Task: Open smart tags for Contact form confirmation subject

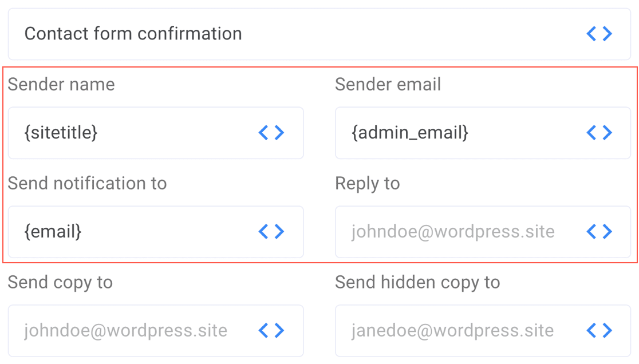Action: coord(599,33)
